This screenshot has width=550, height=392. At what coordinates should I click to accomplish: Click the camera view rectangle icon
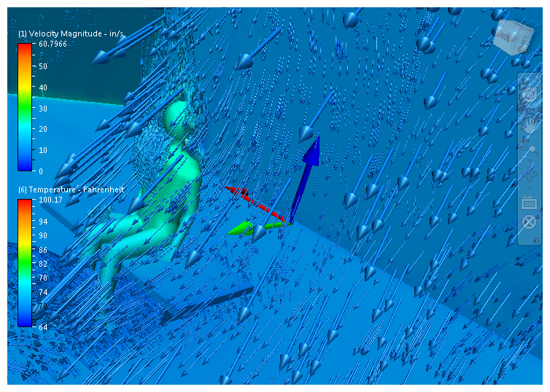[530, 203]
